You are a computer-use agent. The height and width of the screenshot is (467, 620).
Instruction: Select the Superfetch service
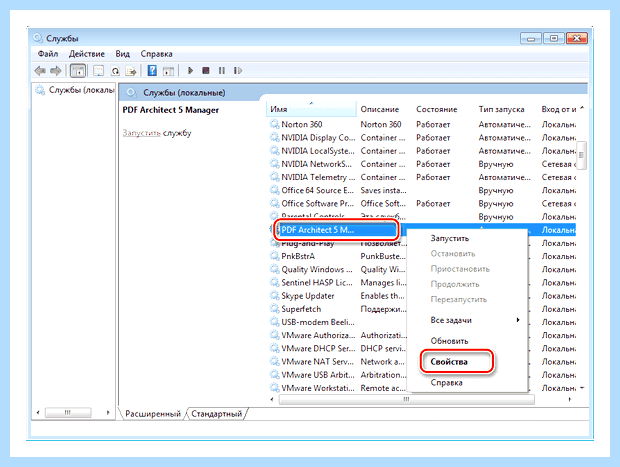click(x=301, y=309)
